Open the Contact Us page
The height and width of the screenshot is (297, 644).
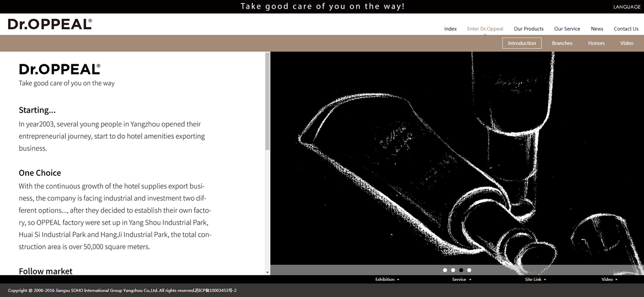[626, 29]
